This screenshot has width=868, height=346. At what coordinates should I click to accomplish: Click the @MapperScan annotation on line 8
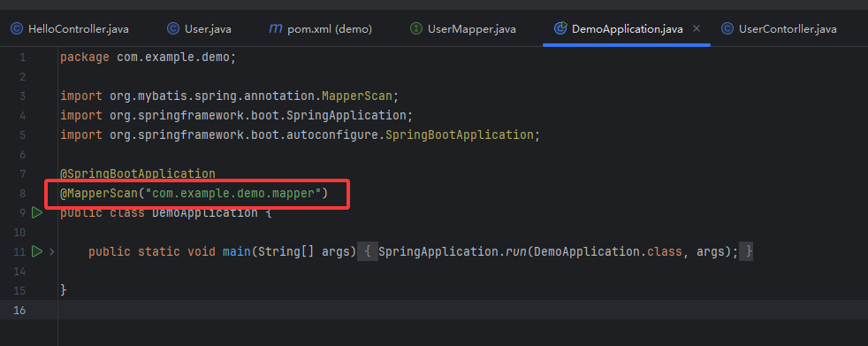[98, 194]
